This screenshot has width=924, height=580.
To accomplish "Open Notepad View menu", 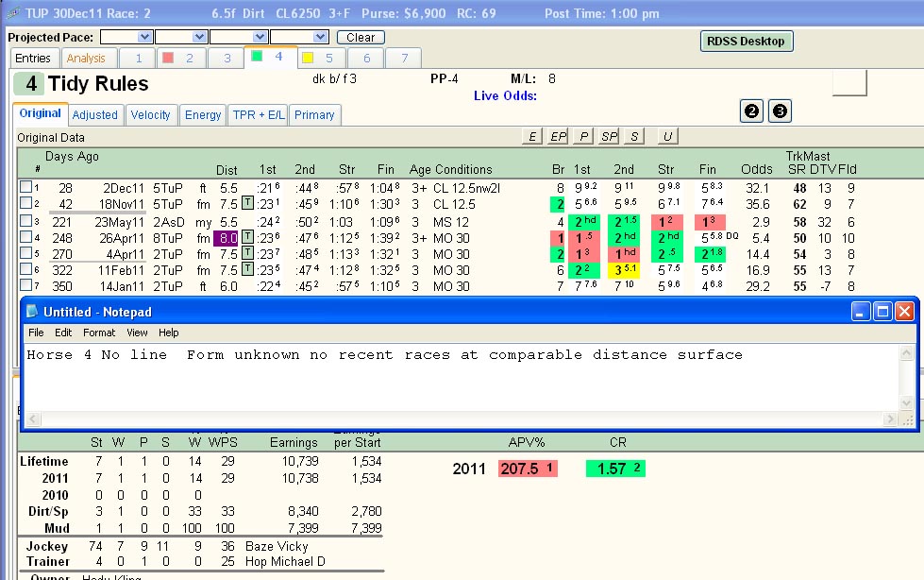I will coord(137,333).
